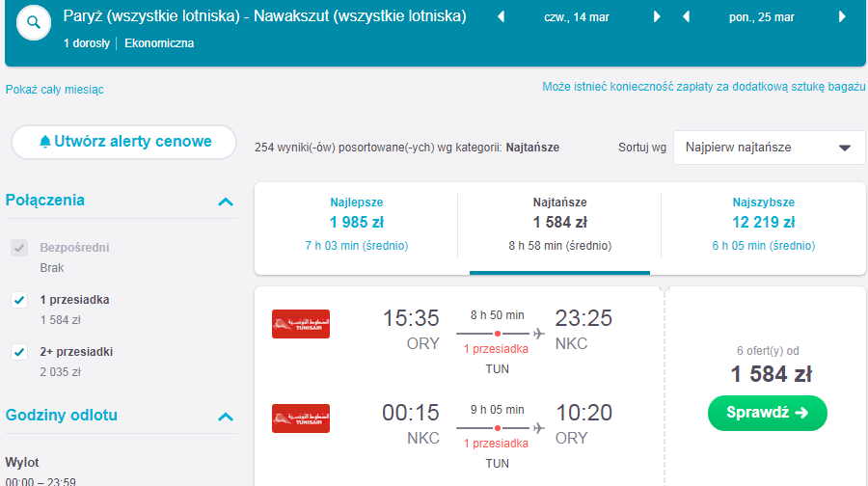Click Utwórz alerty cenowe button
Viewport: 868px width, 486px height.
coord(124,142)
